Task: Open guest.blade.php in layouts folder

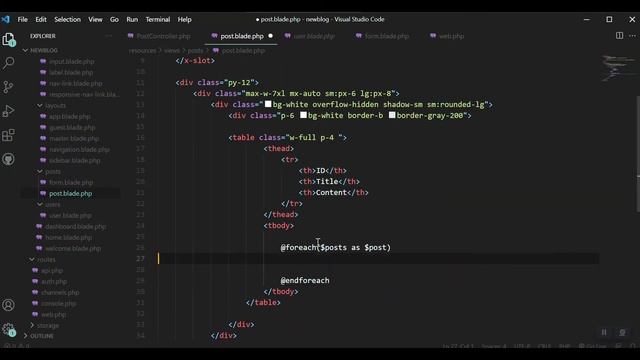Action: pos(72,127)
